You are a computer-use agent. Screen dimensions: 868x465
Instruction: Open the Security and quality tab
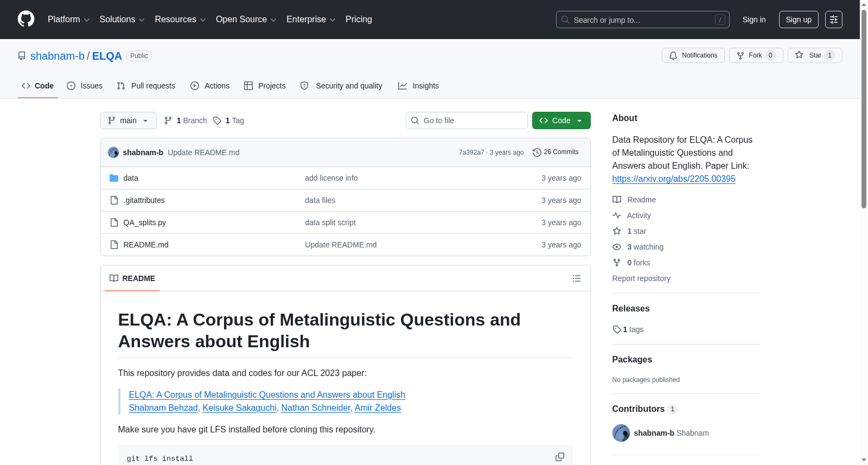(x=341, y=86)
